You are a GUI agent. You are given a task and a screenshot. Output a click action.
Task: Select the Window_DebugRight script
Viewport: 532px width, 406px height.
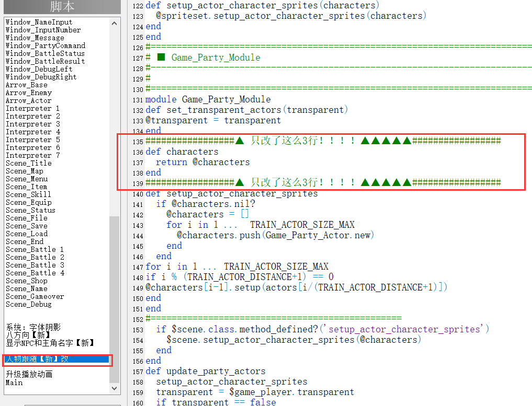[41, 77]
